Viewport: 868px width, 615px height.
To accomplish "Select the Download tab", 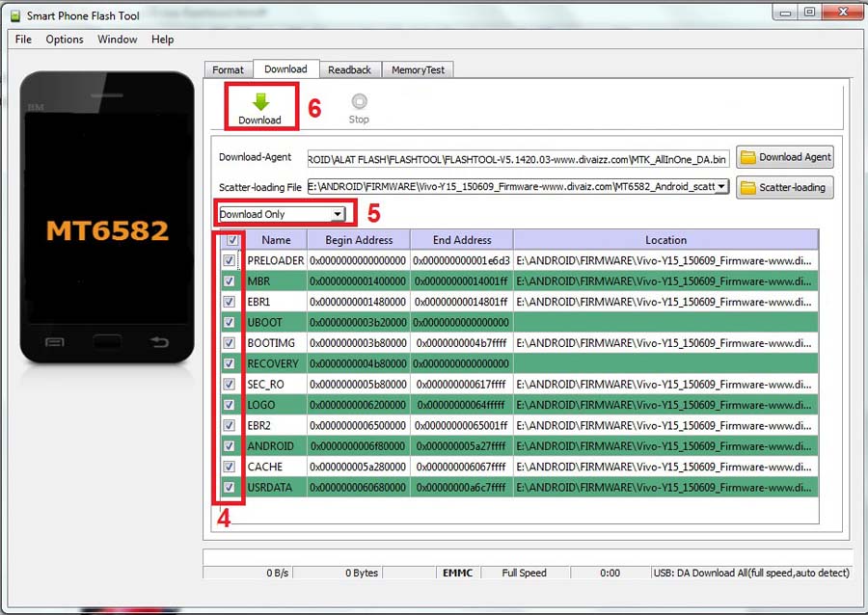I will click(285, 69).
